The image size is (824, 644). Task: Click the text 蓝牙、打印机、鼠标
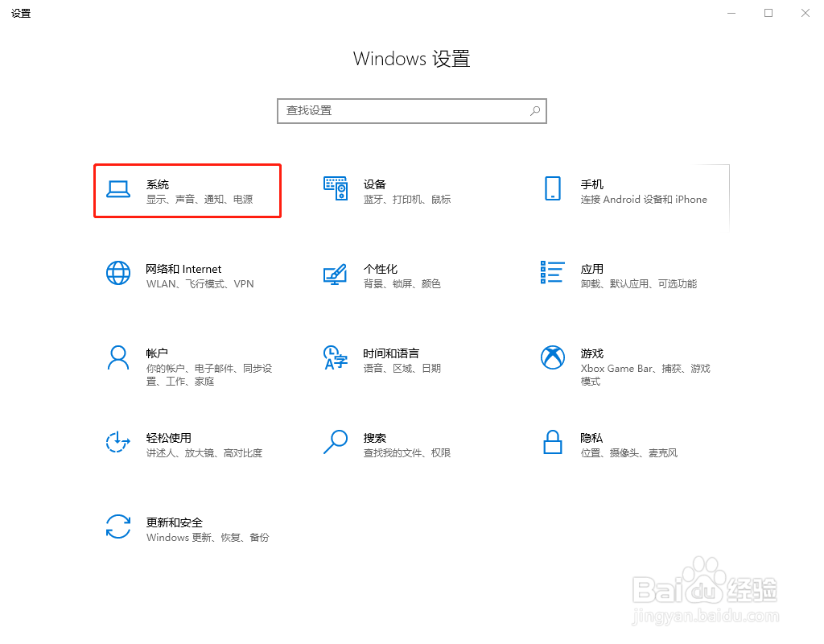(407, 200)
